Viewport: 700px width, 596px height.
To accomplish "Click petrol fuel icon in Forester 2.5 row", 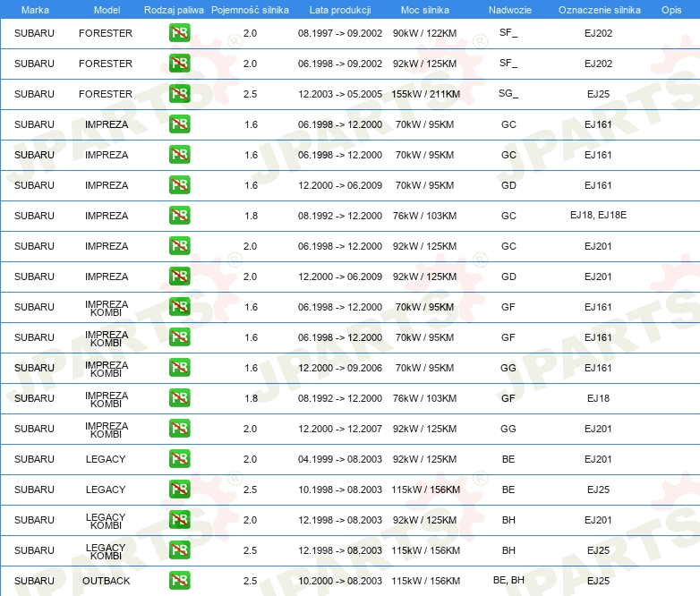I will 179,94.
